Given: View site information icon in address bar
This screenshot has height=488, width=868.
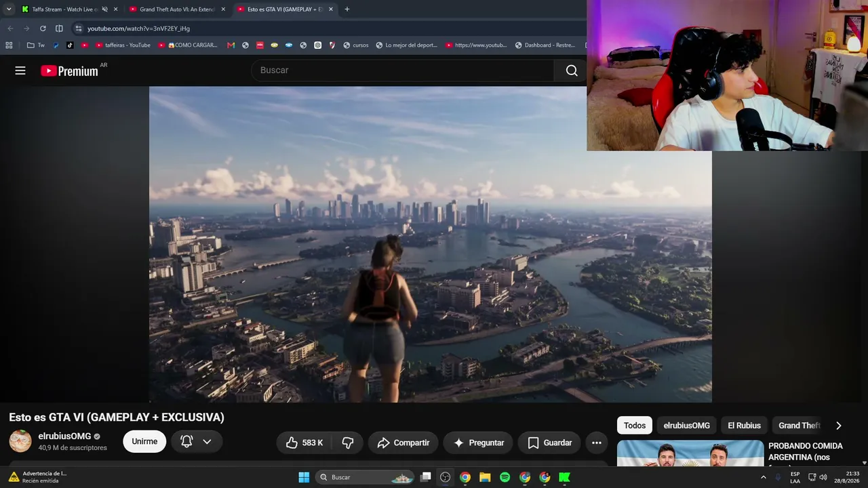Looking at the screenshot, I should click(x=79, y=28).
